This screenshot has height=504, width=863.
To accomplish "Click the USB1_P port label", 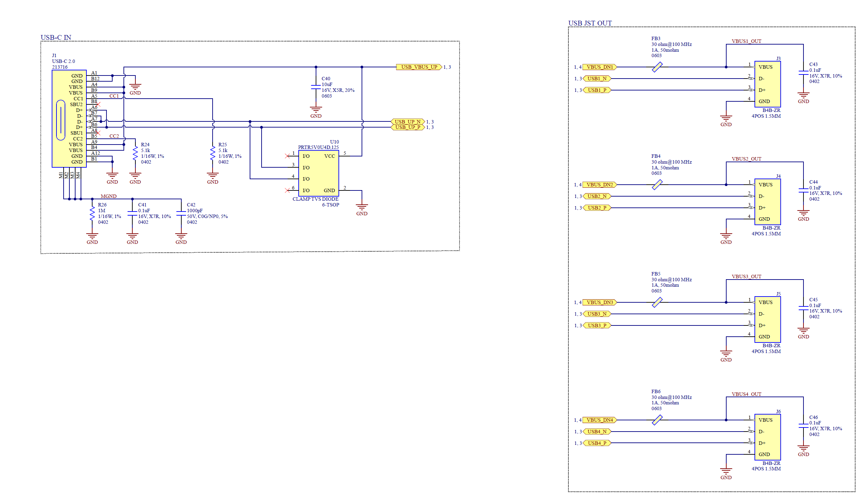I will click(x=597, y=90).
